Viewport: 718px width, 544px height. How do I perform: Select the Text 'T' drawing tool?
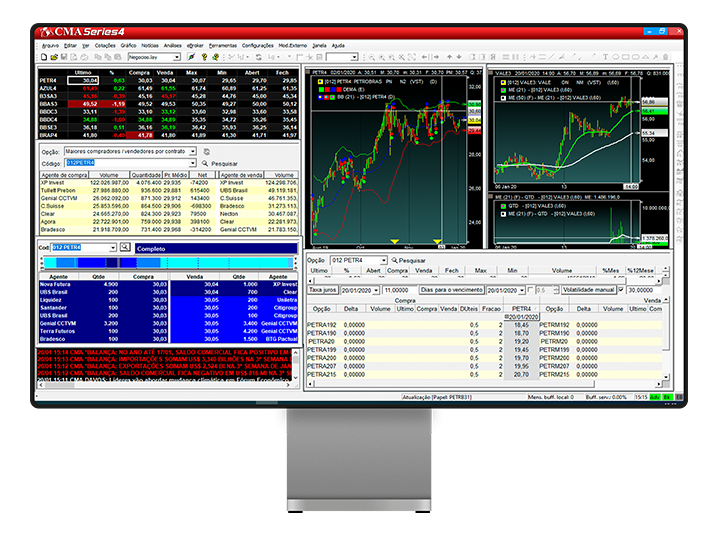[605, 57]
